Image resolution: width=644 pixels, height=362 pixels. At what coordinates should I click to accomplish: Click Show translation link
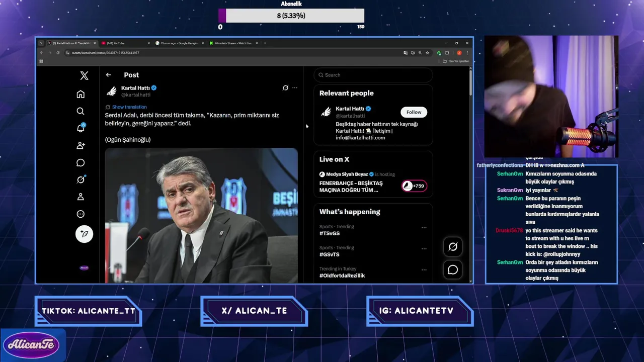[129, 107]
